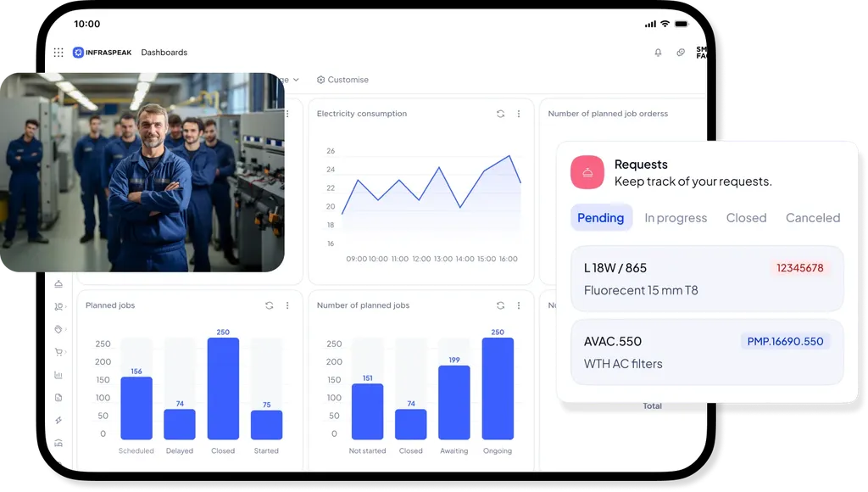This screenshot has width=868, height=492.
Task: Open the requests bell sidebar icon
Action: click(58, 284)
